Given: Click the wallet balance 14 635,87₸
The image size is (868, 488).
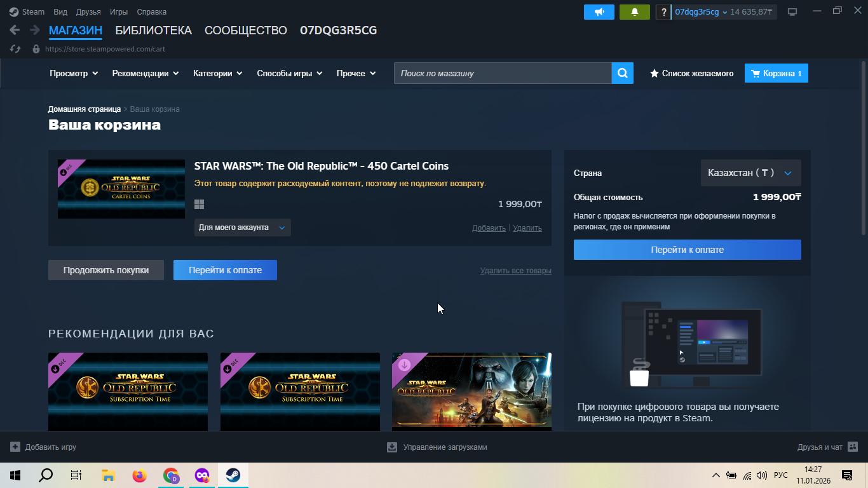Looking at the screenshot, I should [751, 12].
